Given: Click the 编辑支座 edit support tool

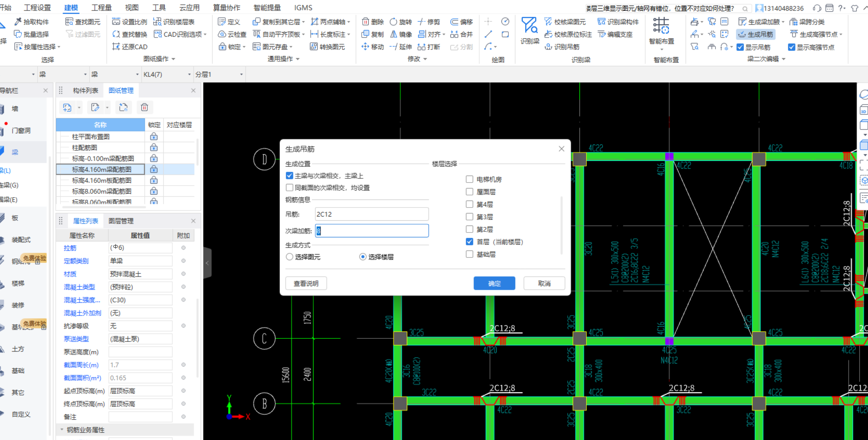Looking at the screenshot, I should coord(615,34).
